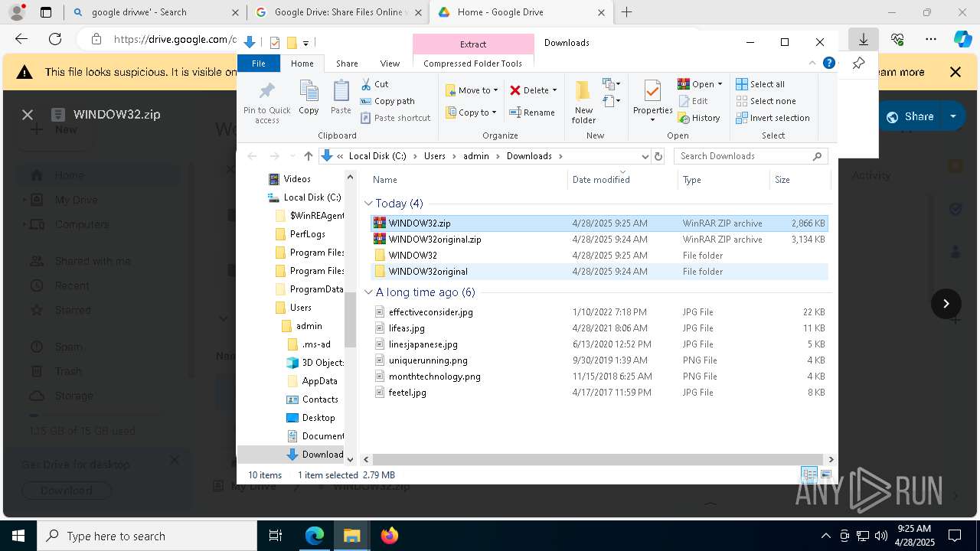Open Compressed Folder Tools tab
This screenshot has height=551, width=980.
tap(472, 64)
